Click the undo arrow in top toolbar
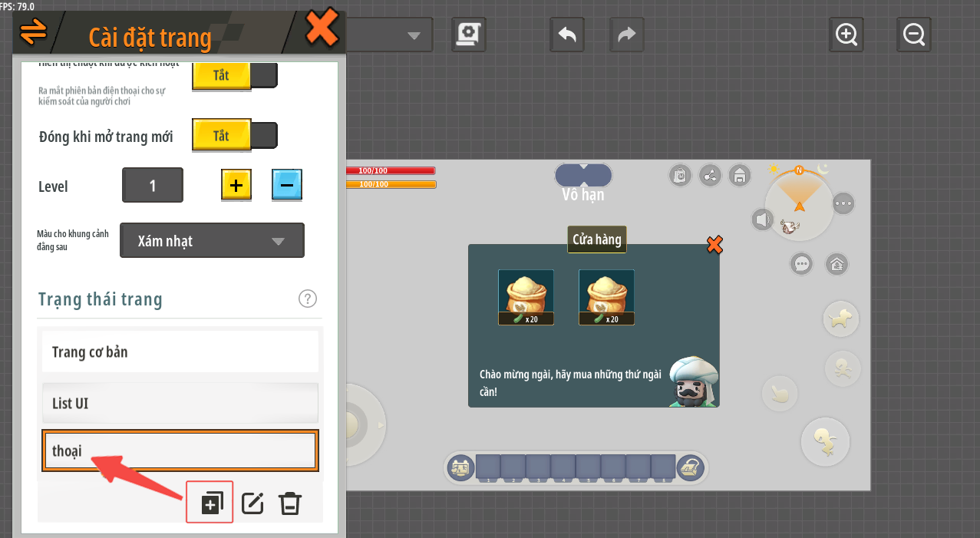Screen dimensions: 980x538 [567, 35]
